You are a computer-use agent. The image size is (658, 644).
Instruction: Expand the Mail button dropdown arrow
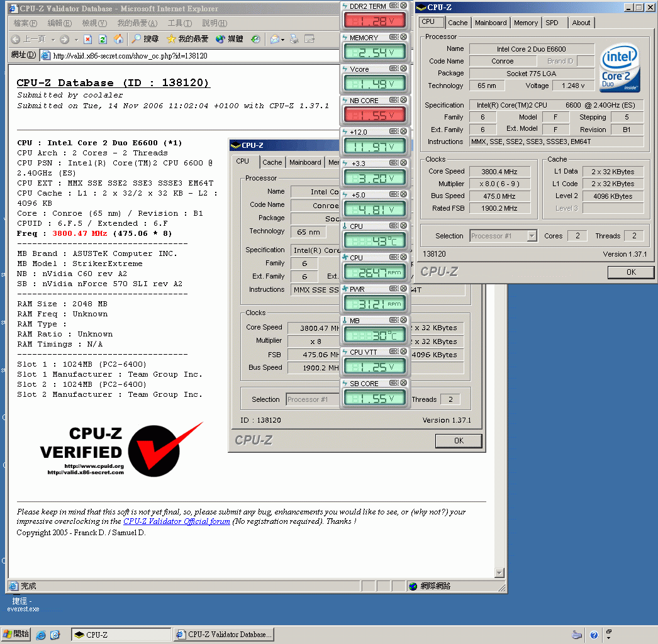[x=283, y=40]
